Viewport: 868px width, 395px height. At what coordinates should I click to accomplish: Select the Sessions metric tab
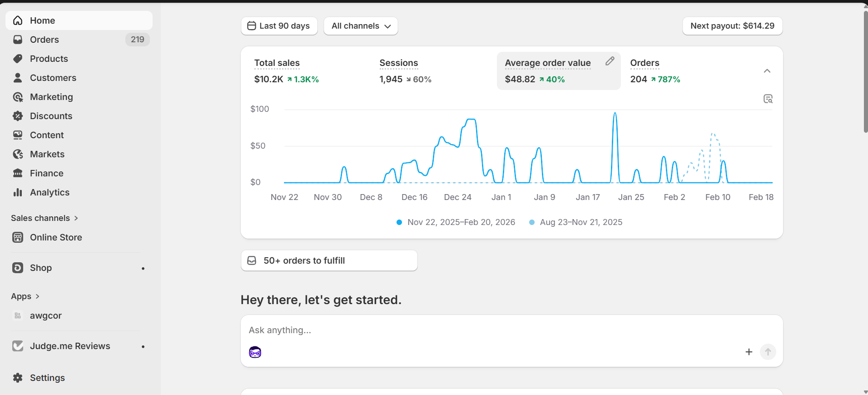(434, 71)
